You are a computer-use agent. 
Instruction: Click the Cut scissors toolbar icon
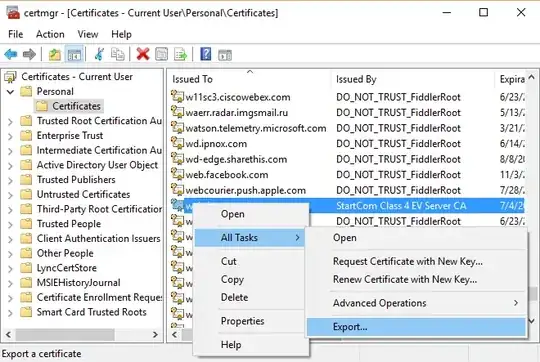click(99, 54)
